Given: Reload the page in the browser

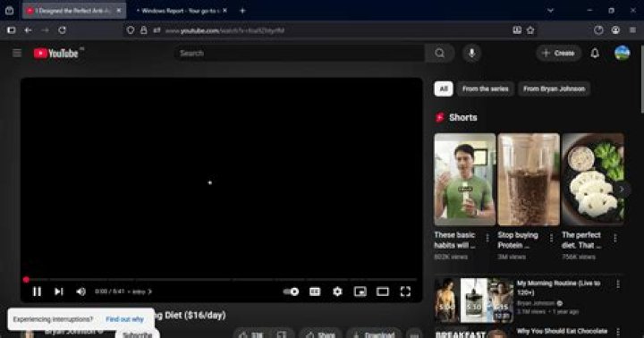Looking at the screenshot, I should pos(62,30).
